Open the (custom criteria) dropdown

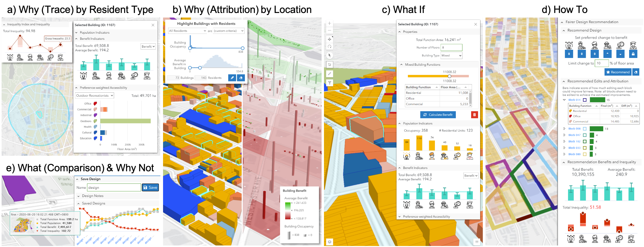pos(229,31)
